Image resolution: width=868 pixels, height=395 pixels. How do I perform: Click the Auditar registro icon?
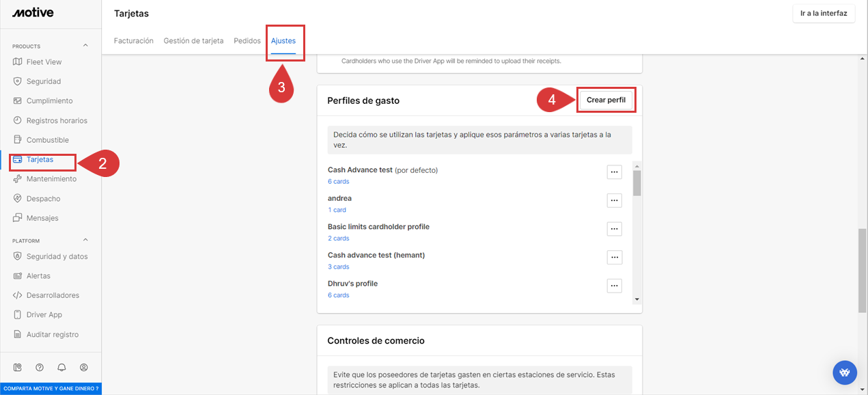[x=18, y=335]
